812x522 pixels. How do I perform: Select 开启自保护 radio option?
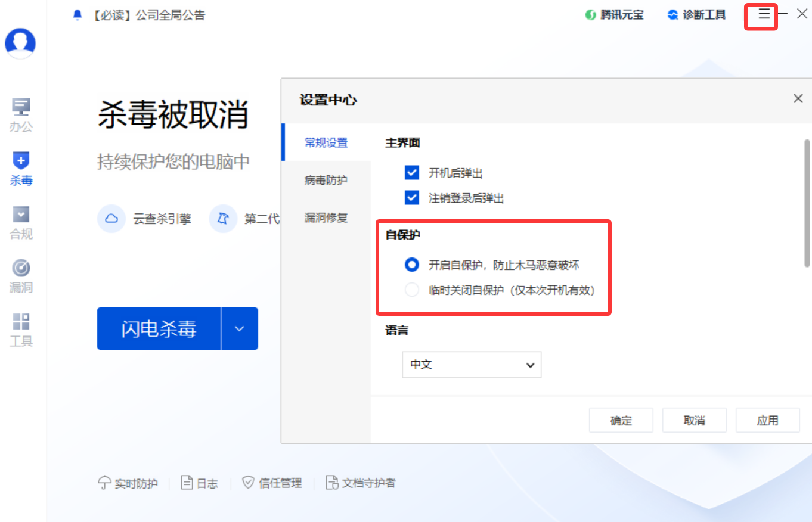(412, 265)
